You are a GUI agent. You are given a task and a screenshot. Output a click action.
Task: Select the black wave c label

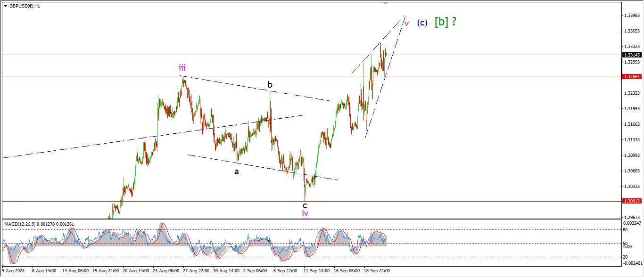(x=305, y=205)
